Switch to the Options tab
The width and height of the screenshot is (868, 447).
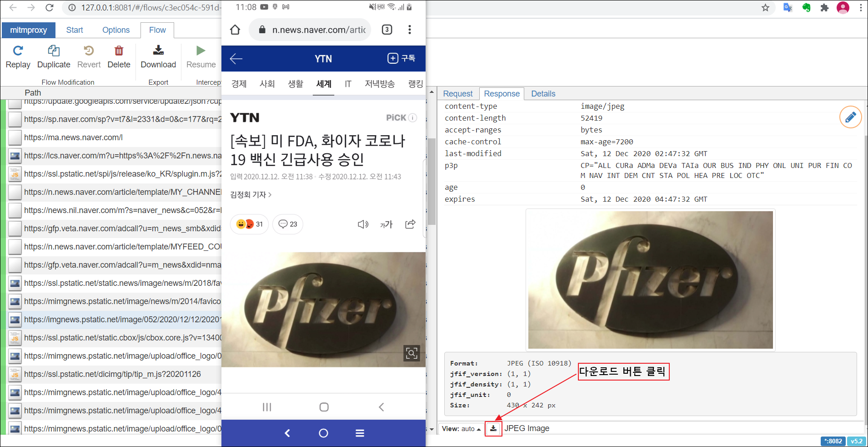click(x=116, y=30)
